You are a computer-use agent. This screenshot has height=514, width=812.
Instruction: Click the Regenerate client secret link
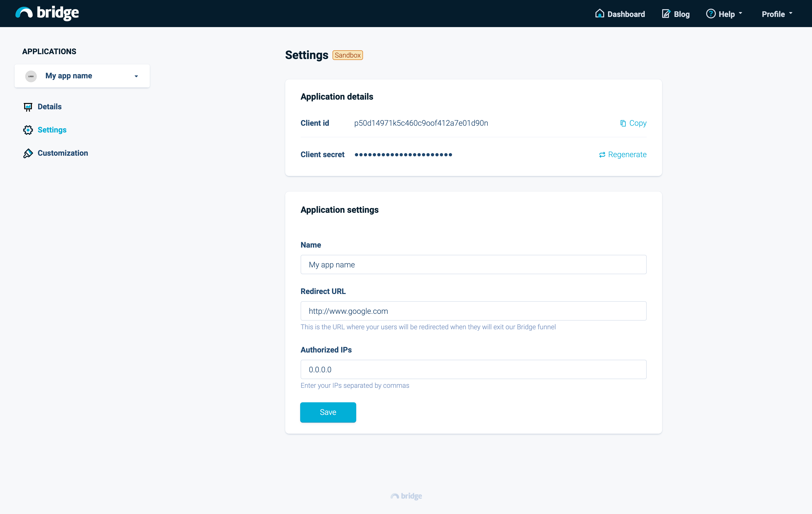tap(627, 154)
